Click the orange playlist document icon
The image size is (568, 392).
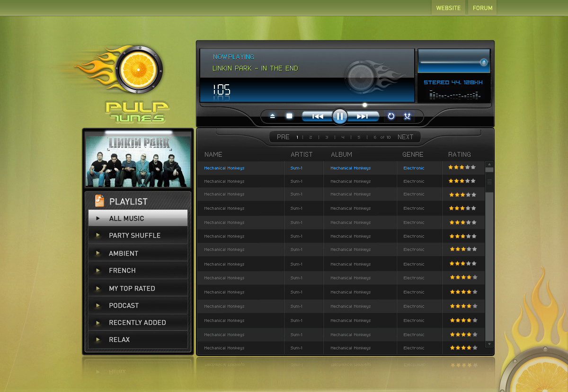pyautogui.click(x=99, y=201)
